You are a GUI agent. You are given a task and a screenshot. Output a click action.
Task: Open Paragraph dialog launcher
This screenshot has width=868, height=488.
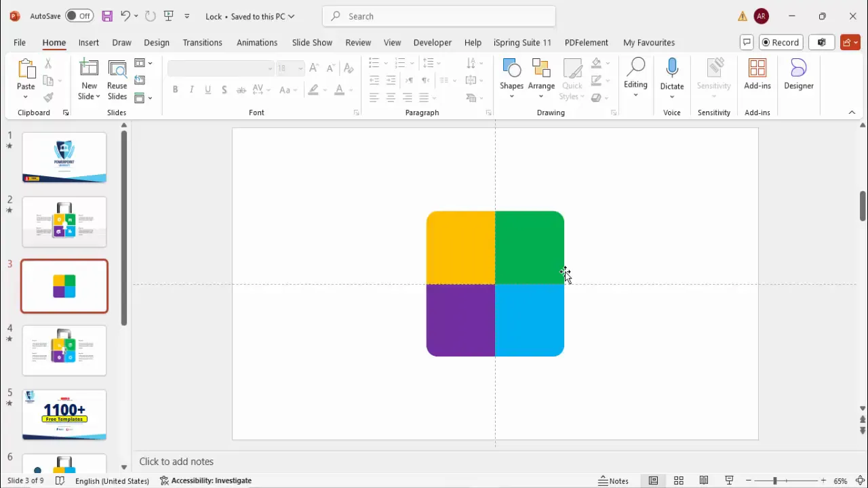(x=488, y=113)
